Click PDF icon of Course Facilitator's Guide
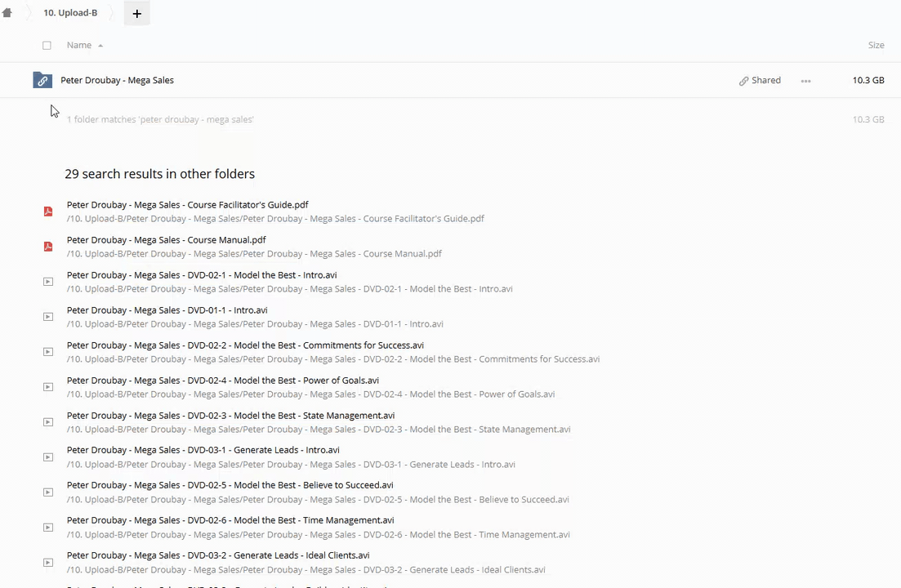 (48, 212)
